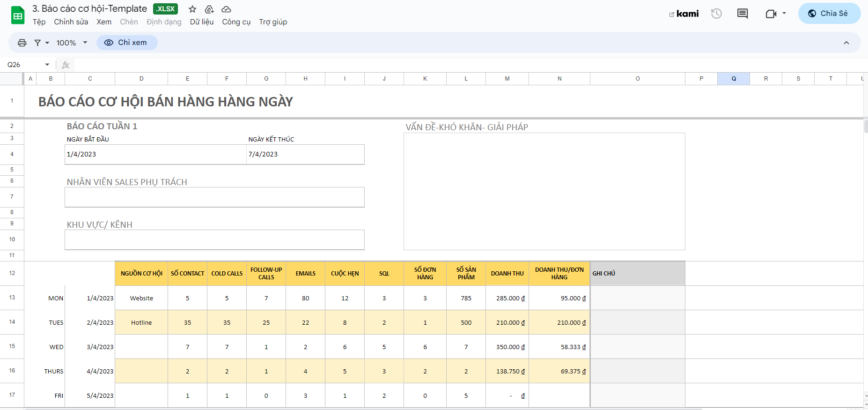Select the DOANH THU header cell
This screenshot has height=410, width=868.
[507, 274]
